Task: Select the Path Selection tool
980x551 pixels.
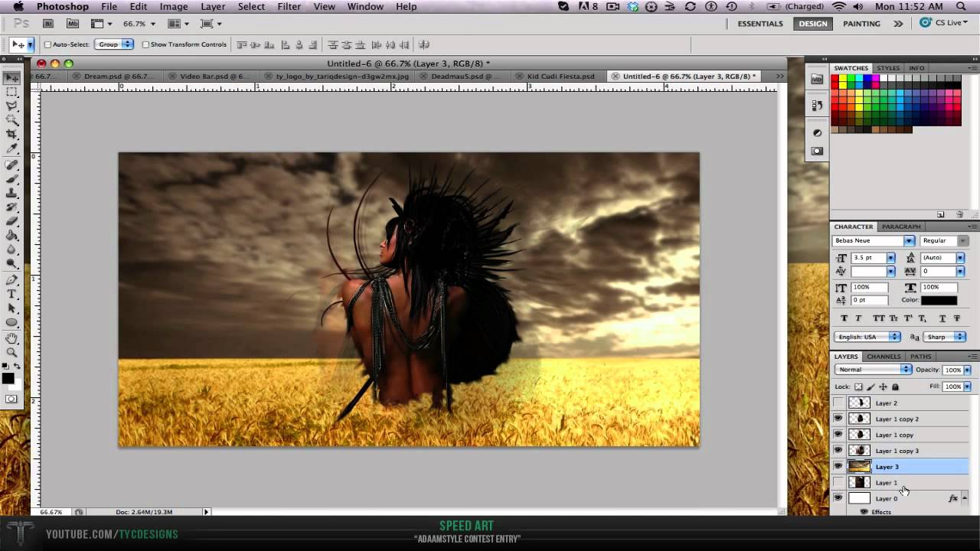Action: 12,308
